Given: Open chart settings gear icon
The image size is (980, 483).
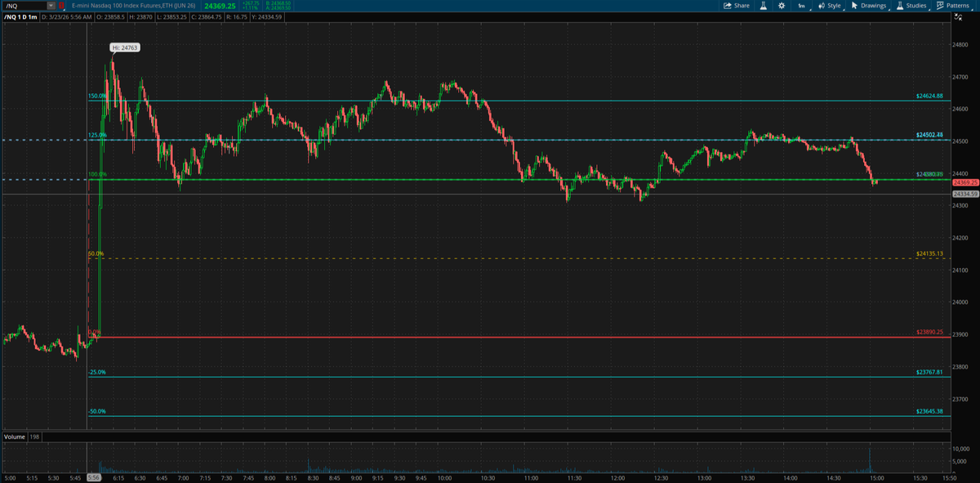Looking at the screenshot, I should 782,5.
